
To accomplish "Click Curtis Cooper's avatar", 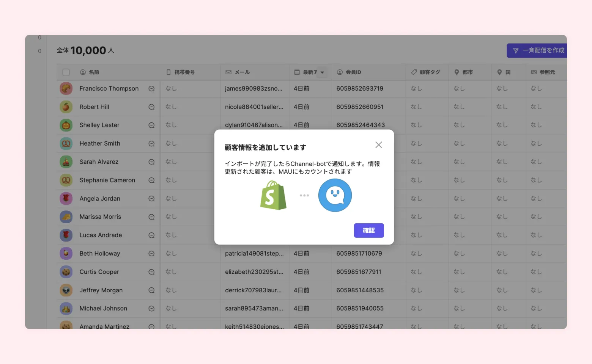I will pos(66,272).
